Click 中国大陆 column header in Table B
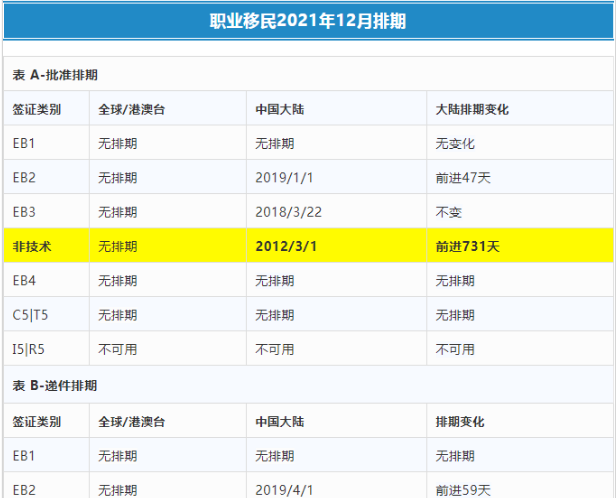The image size is (616, 498). pos(281,422)
